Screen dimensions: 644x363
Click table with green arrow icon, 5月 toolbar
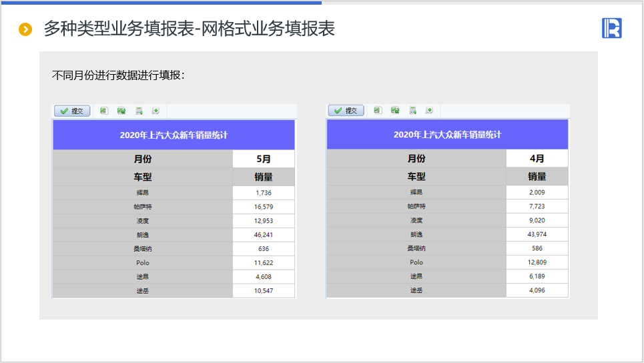pos(139,111)
